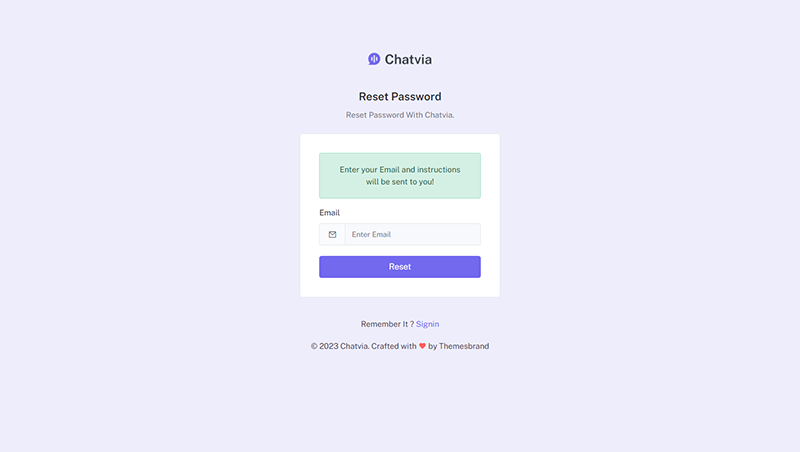
Task: Click the Email field label
Action: 330,213
